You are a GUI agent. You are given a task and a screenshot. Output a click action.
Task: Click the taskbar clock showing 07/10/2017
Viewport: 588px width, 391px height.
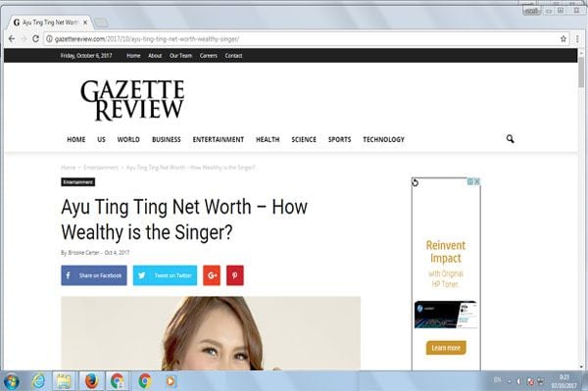pos(564,381)
